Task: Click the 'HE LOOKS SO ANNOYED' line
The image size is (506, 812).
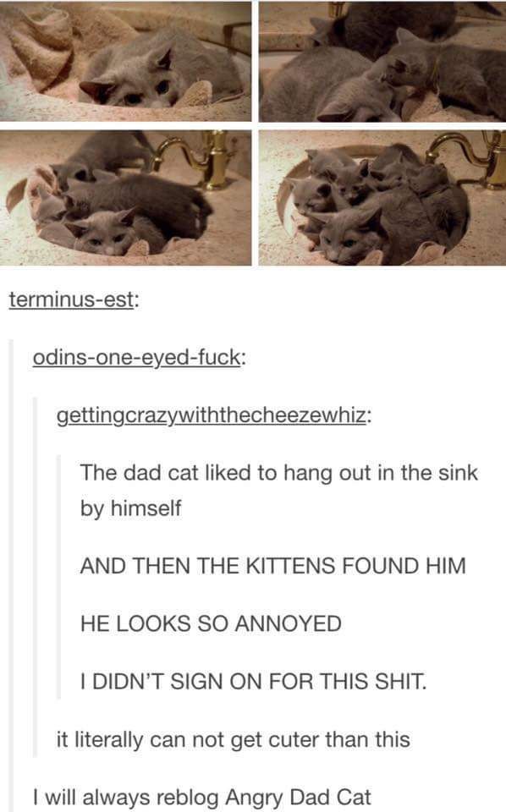Action: click(211, 623)
